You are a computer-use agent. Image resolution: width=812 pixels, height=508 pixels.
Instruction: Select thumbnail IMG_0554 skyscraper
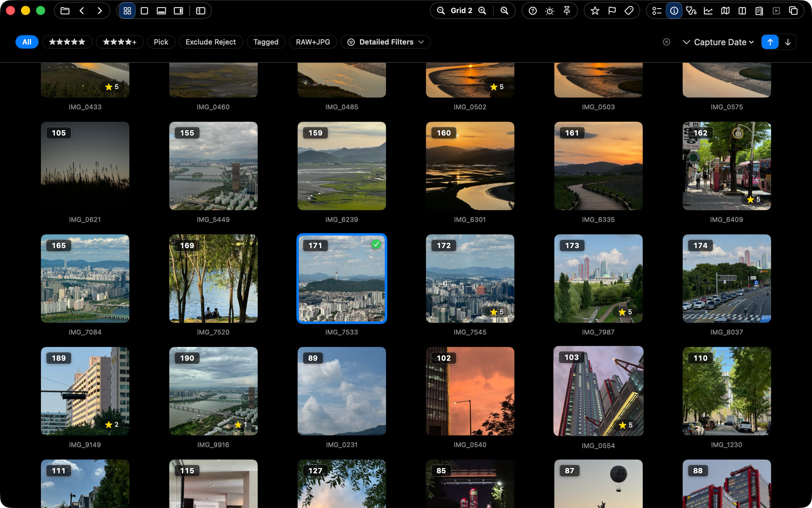[598, 391]
